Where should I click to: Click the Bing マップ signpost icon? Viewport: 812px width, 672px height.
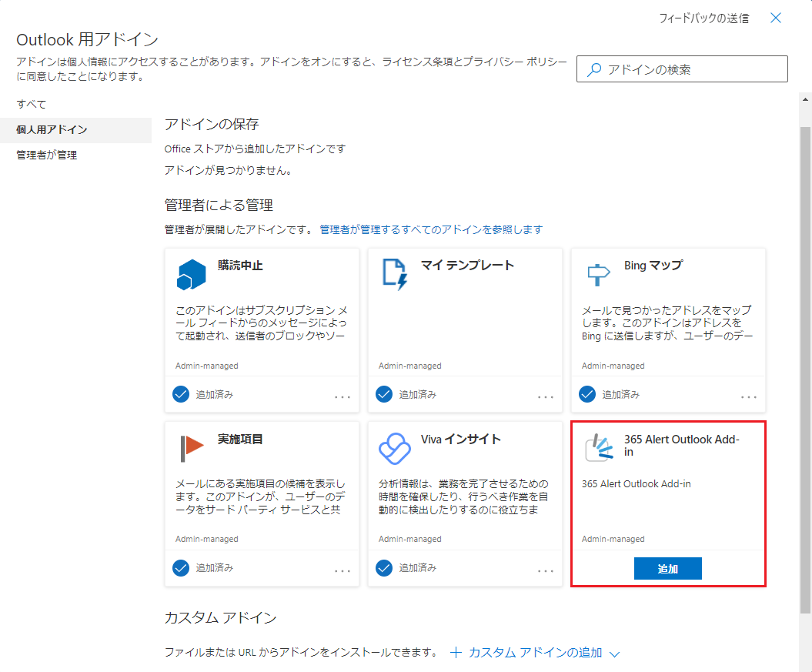pyautogui.click(x=597, y=274)
